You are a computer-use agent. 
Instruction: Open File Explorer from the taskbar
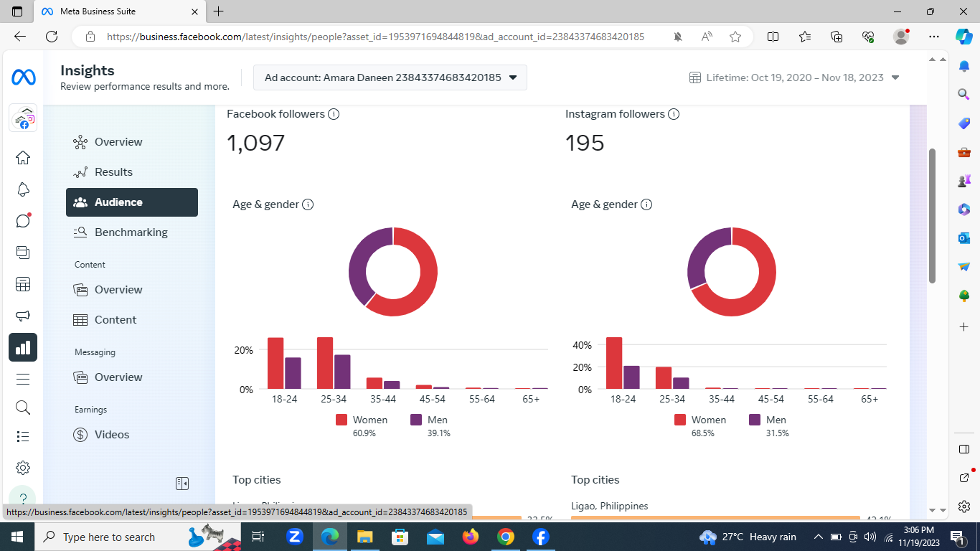tap(365, 537)
